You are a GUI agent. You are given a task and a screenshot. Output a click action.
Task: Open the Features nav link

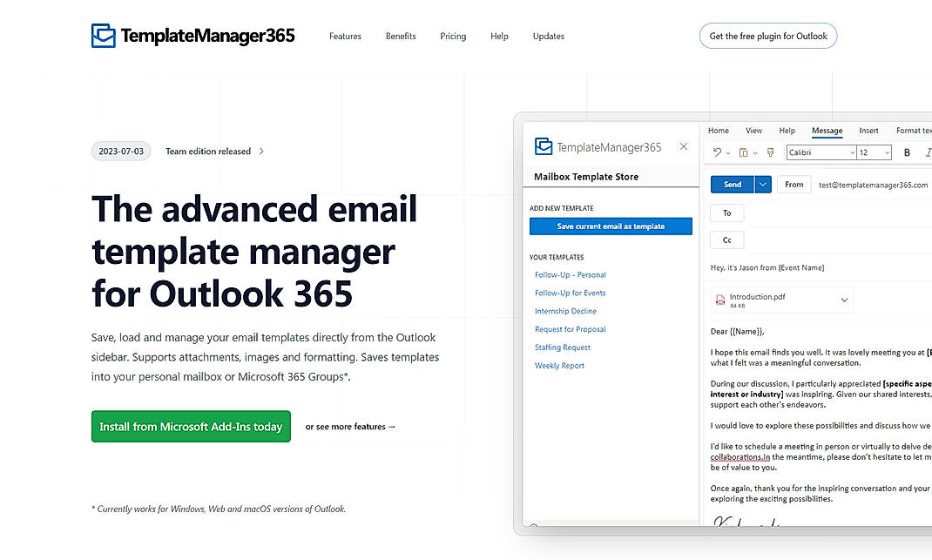(345, 37)
